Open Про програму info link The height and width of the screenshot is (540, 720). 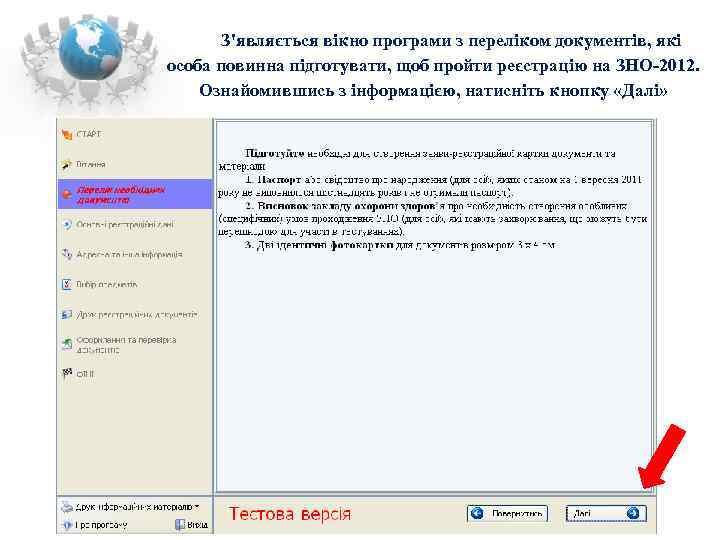(x=95, y=525)
